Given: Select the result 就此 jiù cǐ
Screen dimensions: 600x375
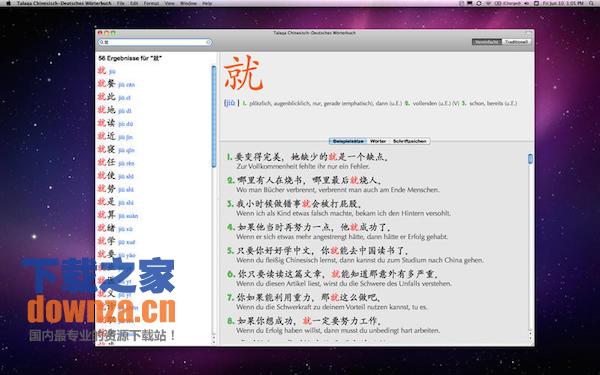Looking at the screenshot, I should pyautogui.click(x=114, y=97).
